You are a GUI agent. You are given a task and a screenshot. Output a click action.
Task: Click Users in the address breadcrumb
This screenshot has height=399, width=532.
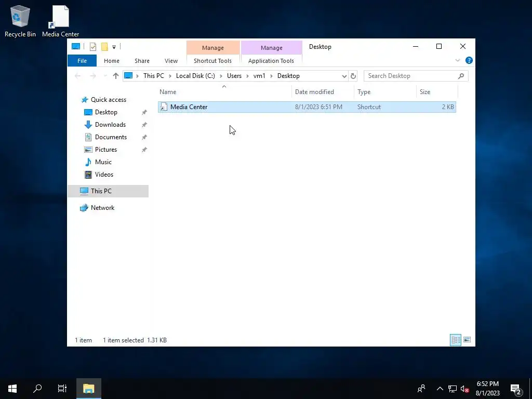234,76
